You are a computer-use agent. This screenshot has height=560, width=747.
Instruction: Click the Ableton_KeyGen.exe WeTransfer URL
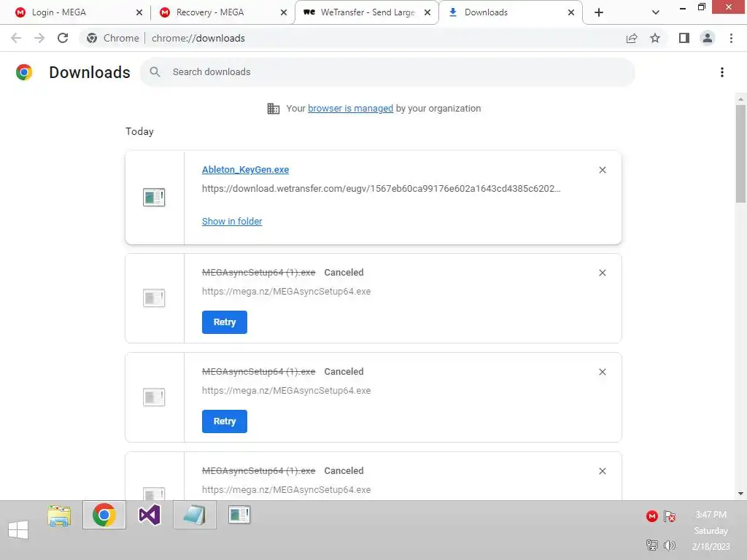pyautogui.click(x=381, y=189)
